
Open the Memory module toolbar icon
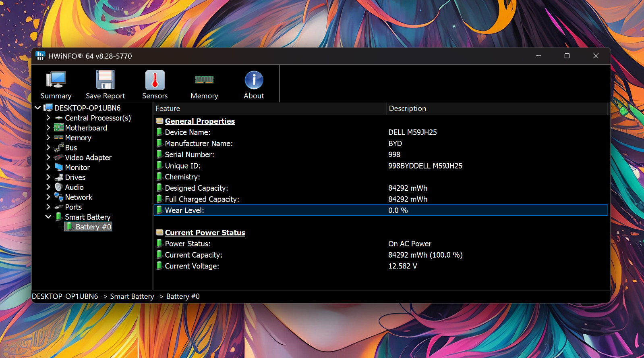pyautogui.click(x=204, y=79)
